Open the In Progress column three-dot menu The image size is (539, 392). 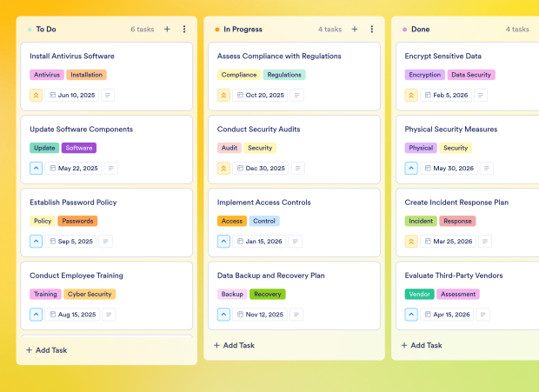(x=372, y=30)
